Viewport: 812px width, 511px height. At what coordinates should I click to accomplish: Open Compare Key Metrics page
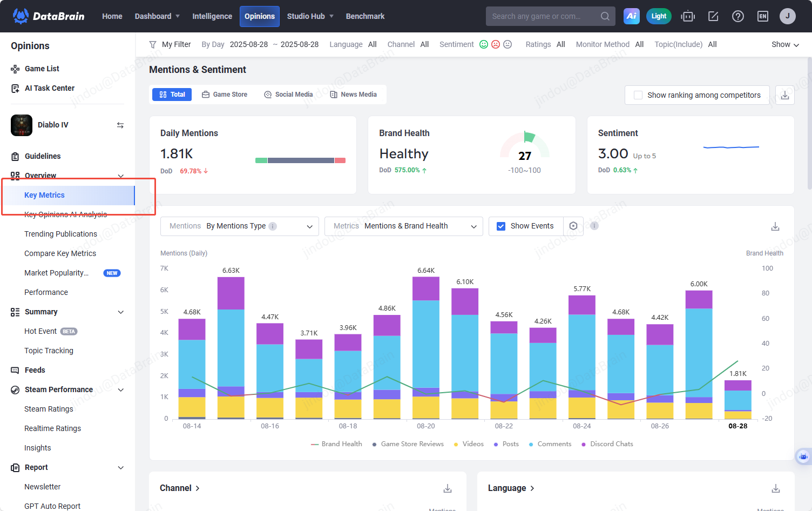click(x=60, y=253)
